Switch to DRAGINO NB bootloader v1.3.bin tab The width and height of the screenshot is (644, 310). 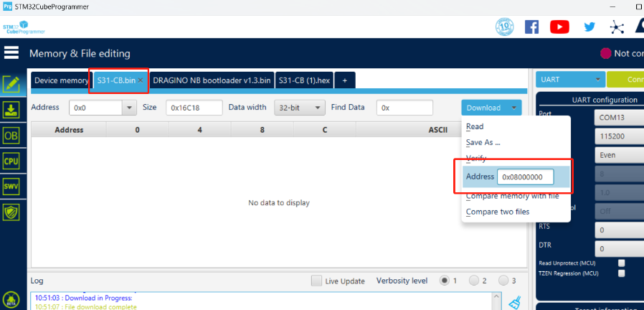pos(212,80)
